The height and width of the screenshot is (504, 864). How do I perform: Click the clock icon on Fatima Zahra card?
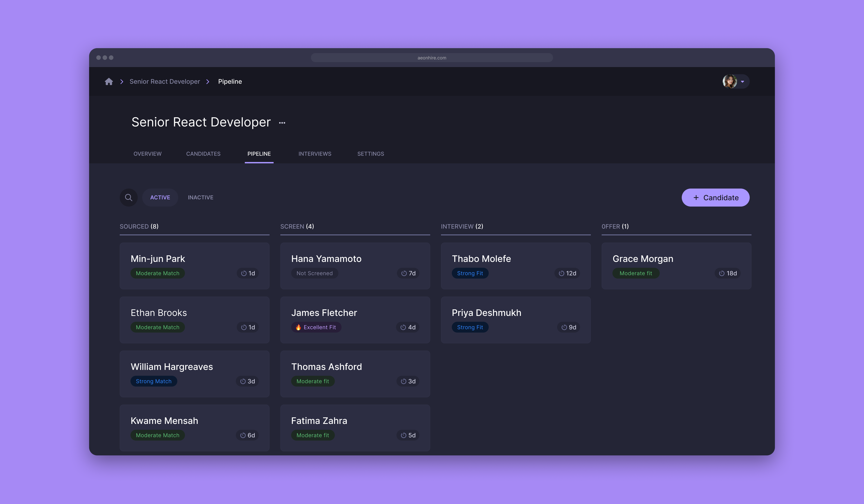(x=404, y=435)
